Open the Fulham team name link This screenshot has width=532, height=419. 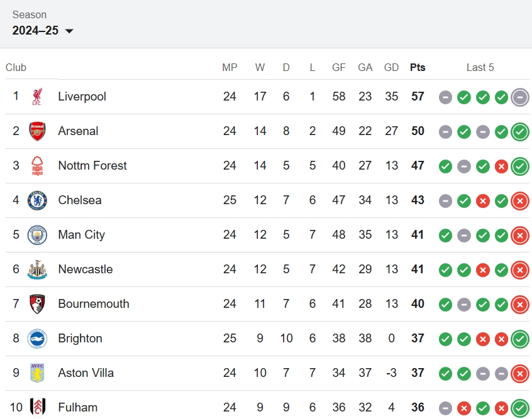pos(78,408)
